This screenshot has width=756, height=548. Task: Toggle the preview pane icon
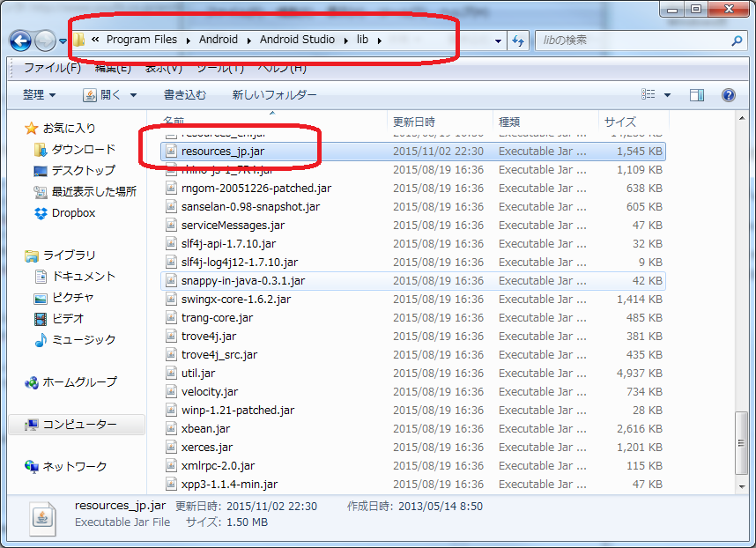pyautogui.click(x=697, y=95)
